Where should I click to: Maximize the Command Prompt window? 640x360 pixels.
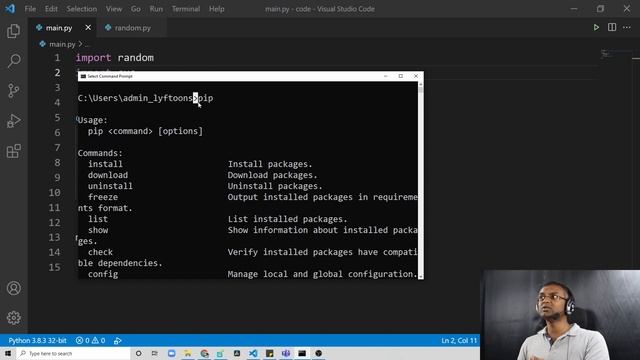pos(400,76)
